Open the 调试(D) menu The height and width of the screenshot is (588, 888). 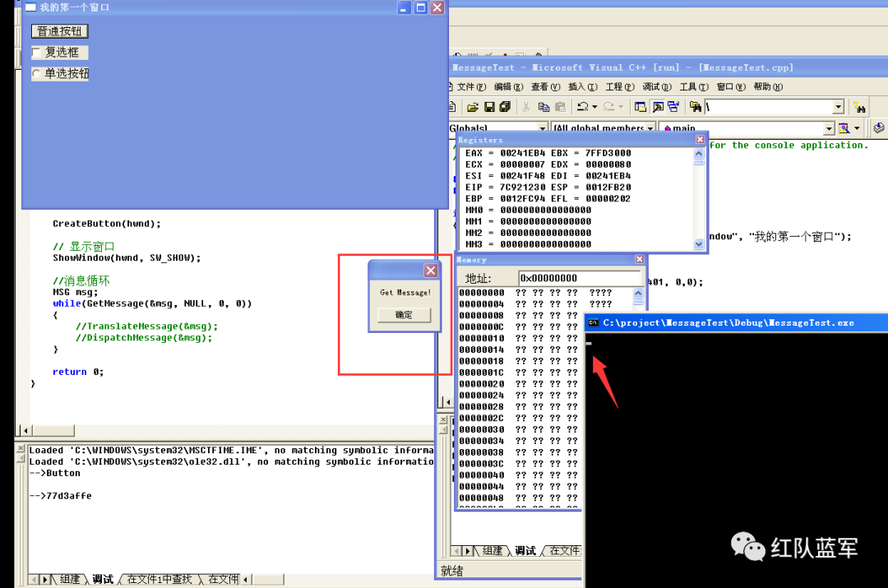(x=657, y=86)
